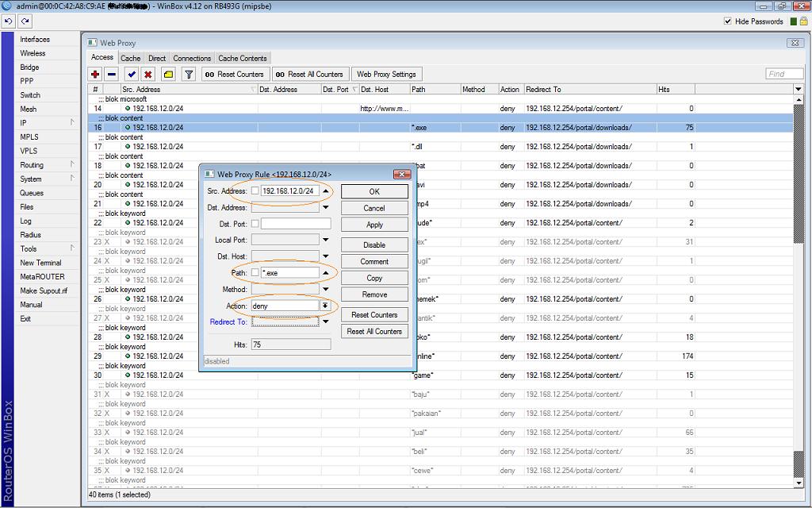812x508 pixels.
Task: Click the Undo arrow in main toolbar
Action: pos(10,21)
